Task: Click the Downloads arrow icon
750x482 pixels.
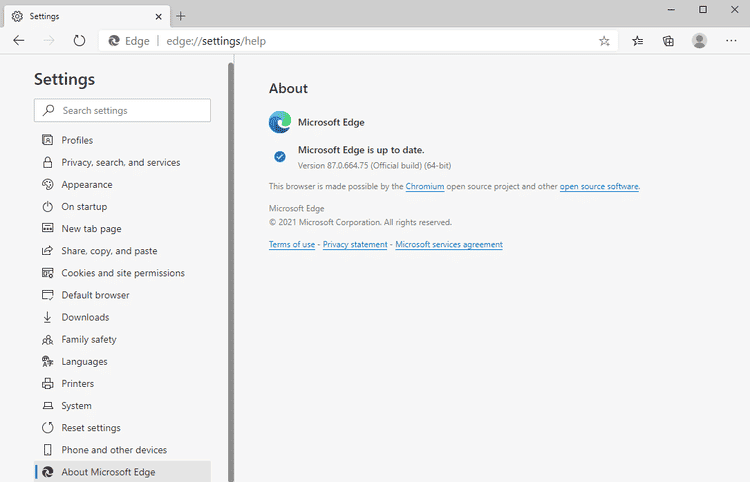Action: (x=47, y=317)
